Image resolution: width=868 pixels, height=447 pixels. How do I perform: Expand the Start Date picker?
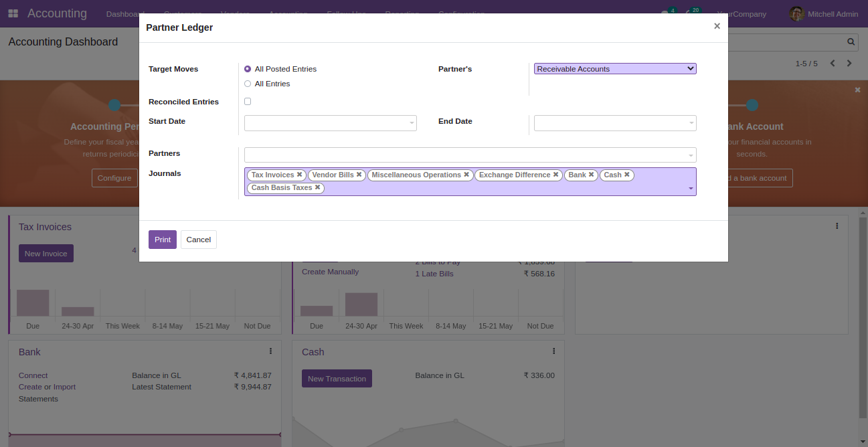tap(330, 123)
